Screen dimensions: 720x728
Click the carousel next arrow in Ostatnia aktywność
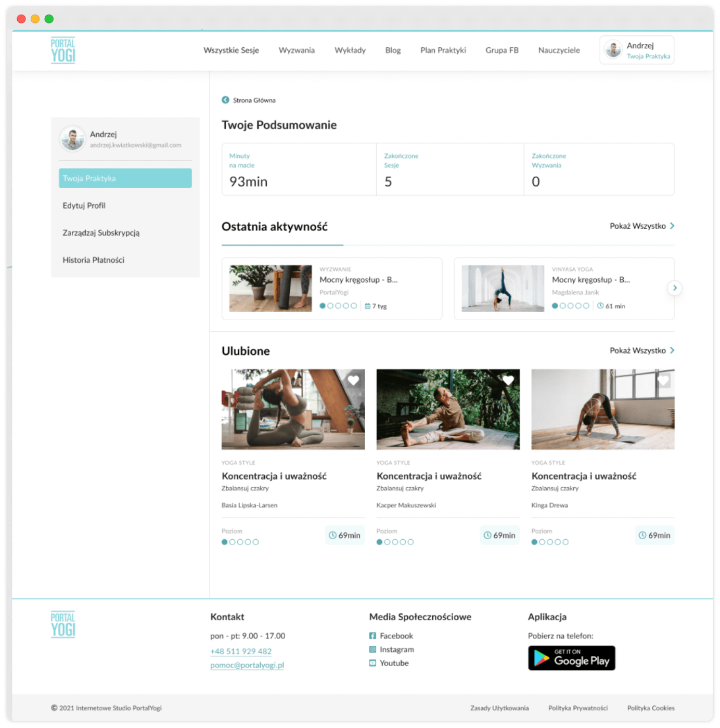click(674, 288)
